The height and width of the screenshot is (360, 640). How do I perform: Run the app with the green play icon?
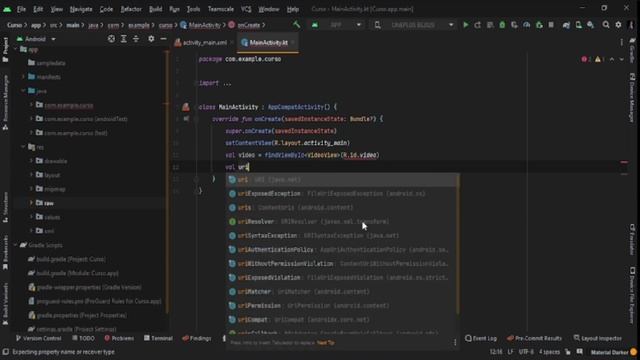click(465, 25)
